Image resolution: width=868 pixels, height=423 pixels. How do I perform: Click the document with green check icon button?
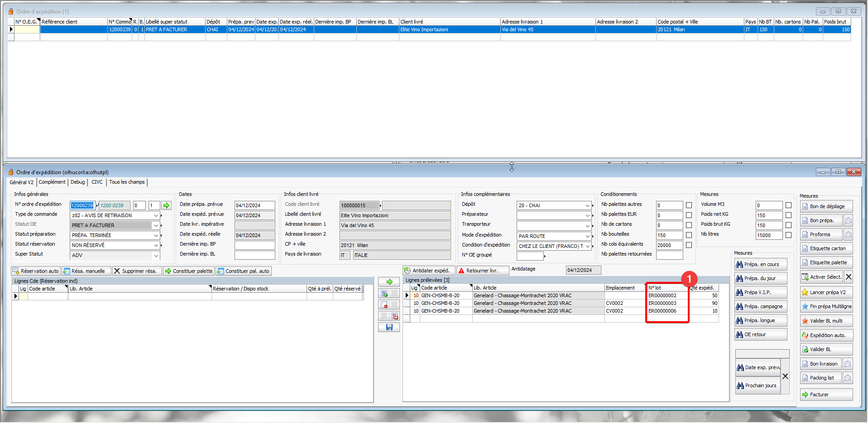tap(384, 293)
